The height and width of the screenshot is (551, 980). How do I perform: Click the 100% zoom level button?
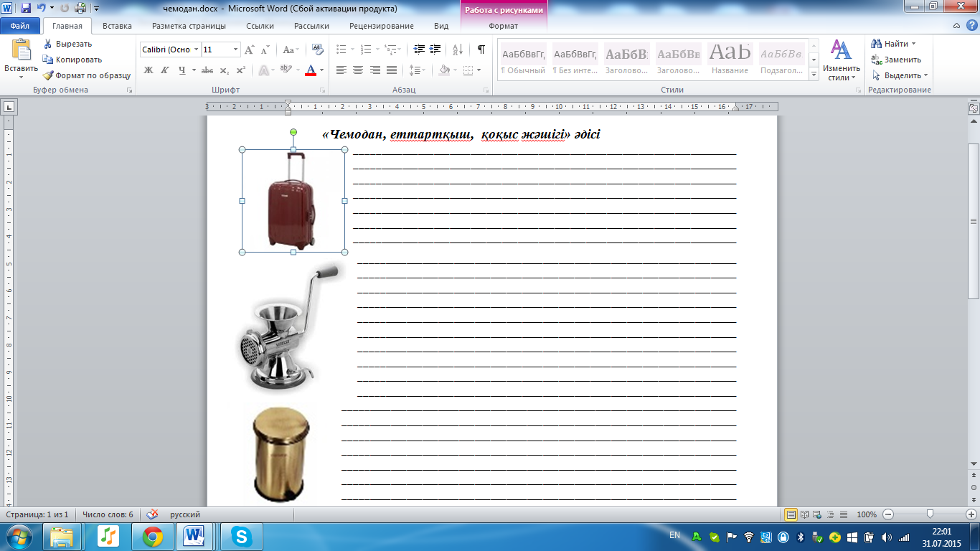tap(867, 514)
